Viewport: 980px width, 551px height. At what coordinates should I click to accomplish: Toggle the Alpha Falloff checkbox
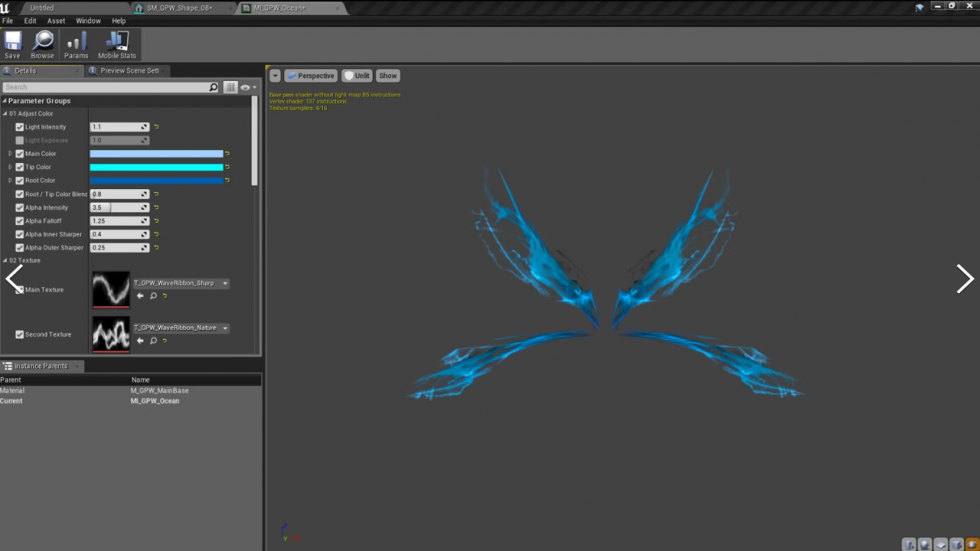(x=19, y=221)
